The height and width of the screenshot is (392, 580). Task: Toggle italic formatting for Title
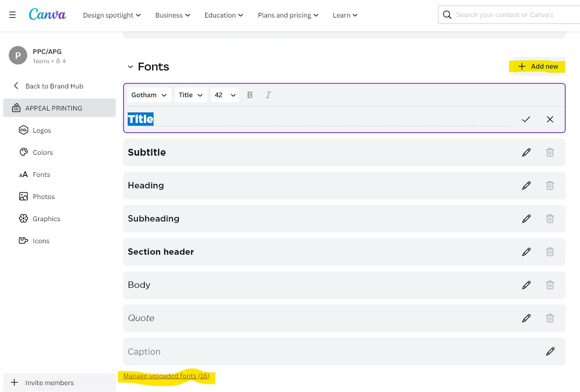point(268,95)
